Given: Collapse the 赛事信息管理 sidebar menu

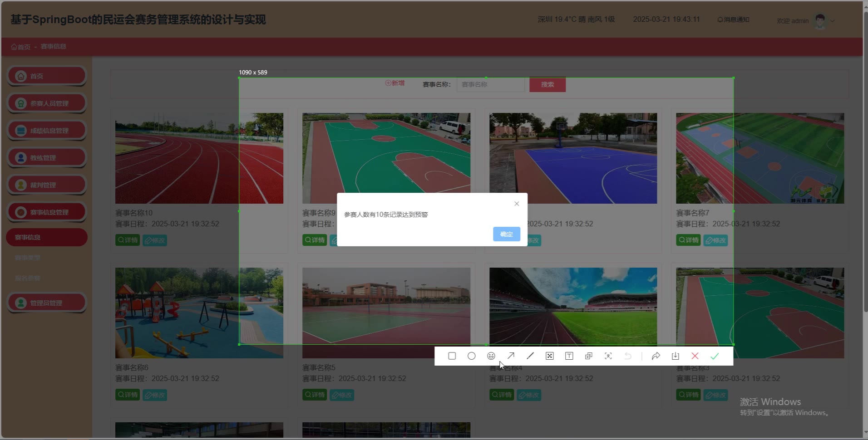Looking at the screenshot, I should 46,212.
